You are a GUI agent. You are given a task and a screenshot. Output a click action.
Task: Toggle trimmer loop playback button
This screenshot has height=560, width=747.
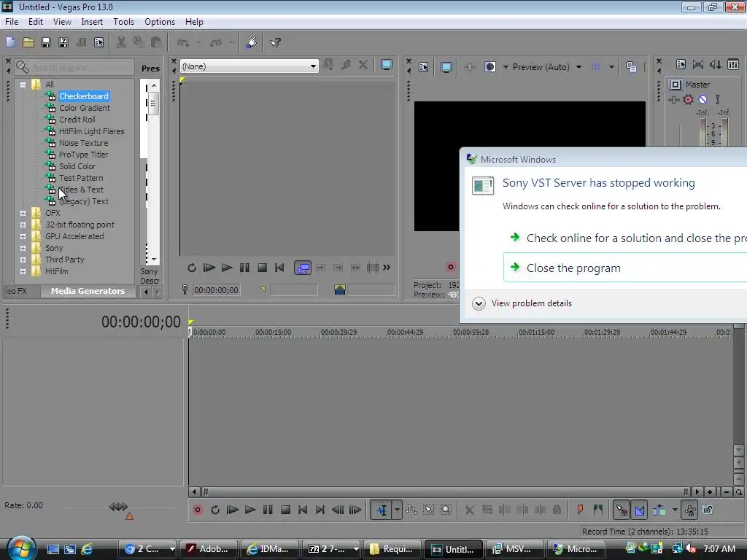(192, 268)
